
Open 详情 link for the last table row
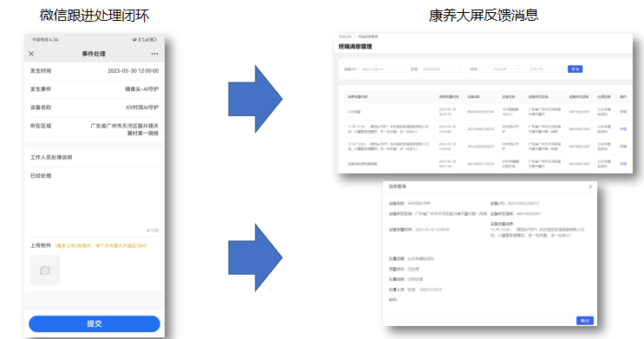click(x=623, y=164)
